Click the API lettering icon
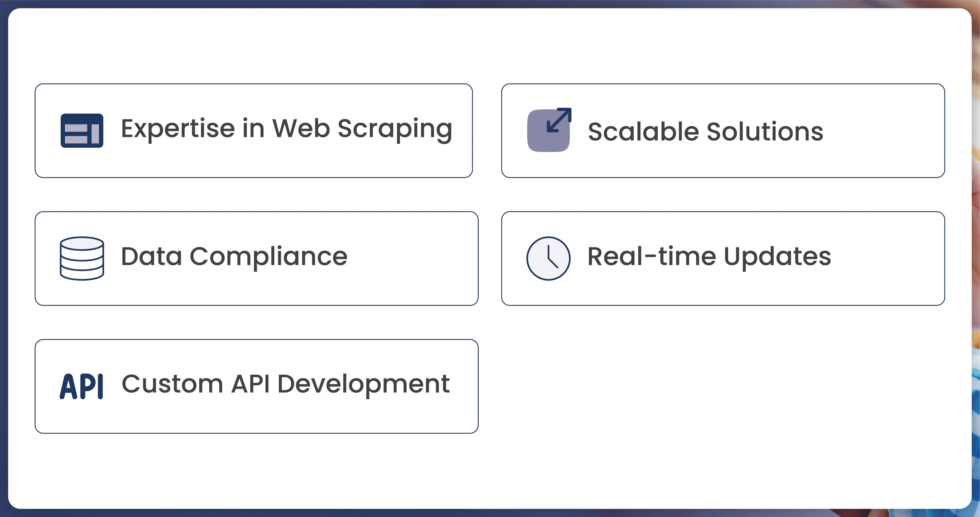This screenshot has height=517, width=980. (81, 386)
